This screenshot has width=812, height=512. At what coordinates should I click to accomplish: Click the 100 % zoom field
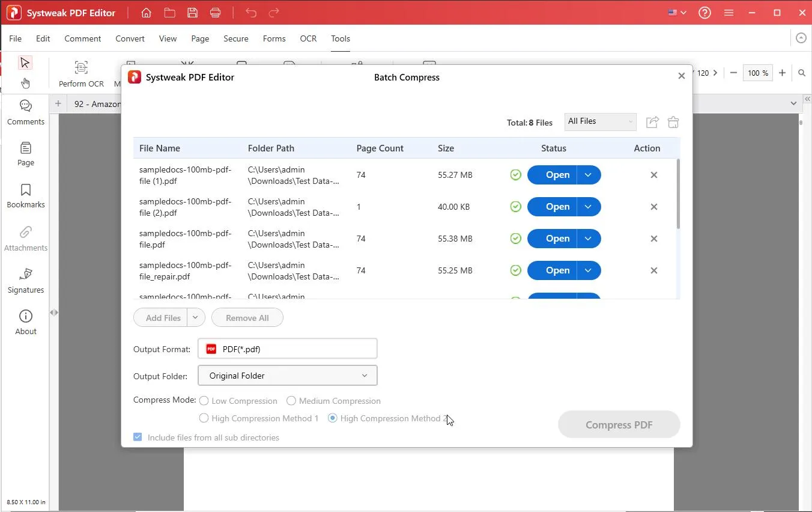point(757,73)
